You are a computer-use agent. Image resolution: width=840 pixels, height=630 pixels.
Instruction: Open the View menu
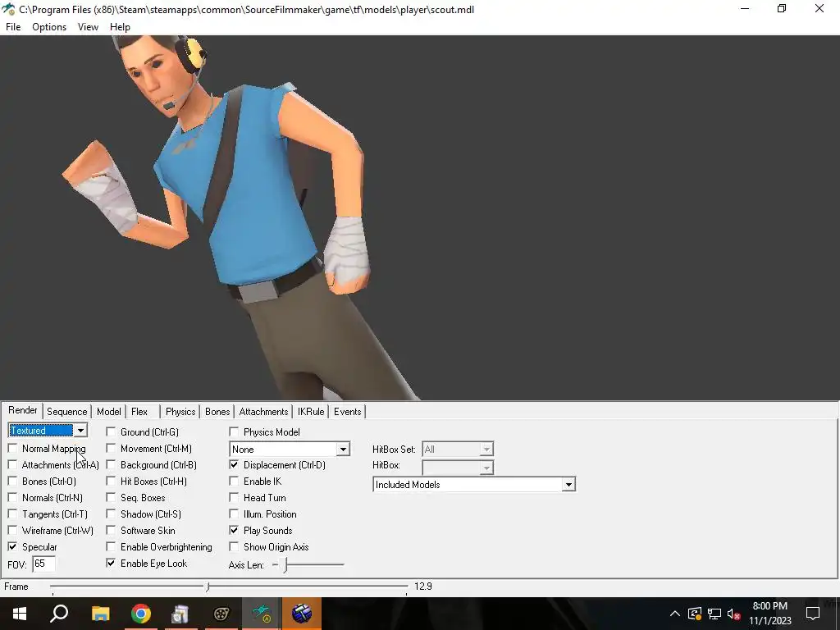(x=88, y=27)
